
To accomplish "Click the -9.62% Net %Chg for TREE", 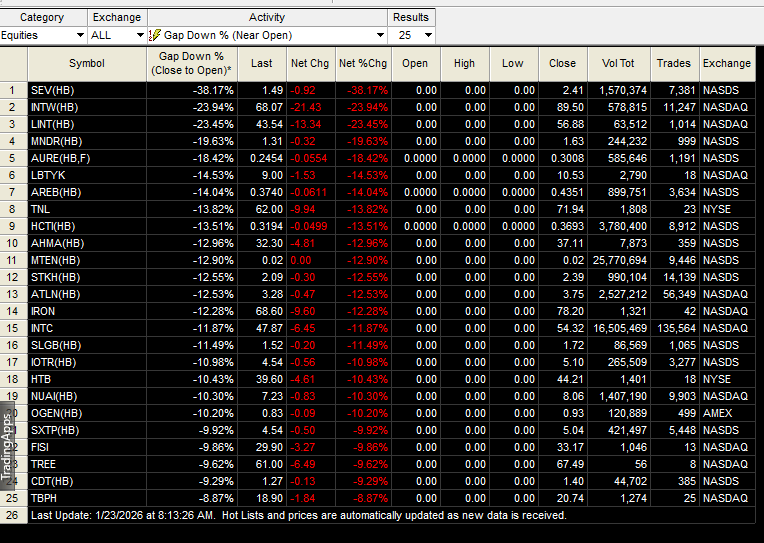I will point(363,464).
